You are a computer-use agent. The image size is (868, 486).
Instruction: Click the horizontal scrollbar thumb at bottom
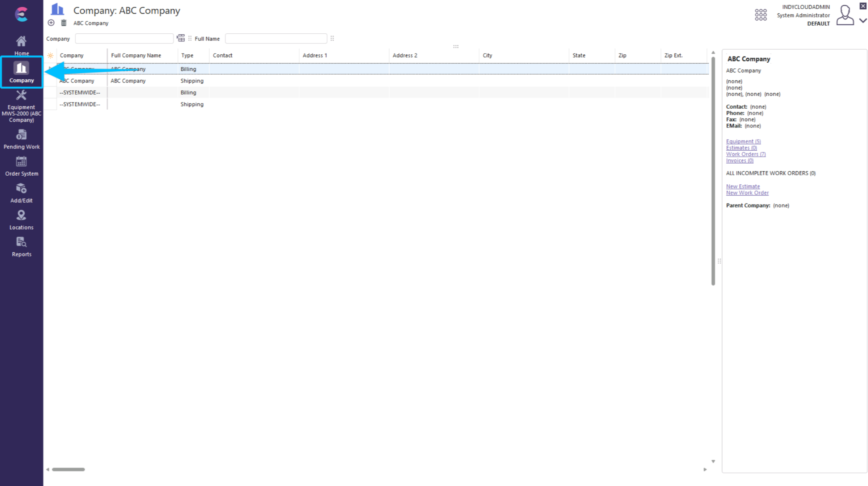(68, 469)
